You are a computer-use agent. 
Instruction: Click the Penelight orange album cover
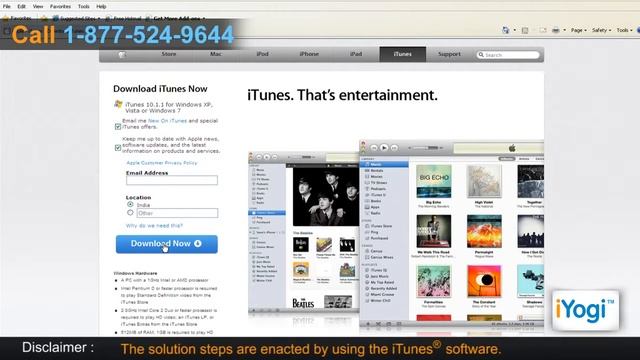(x=484, y=231)
